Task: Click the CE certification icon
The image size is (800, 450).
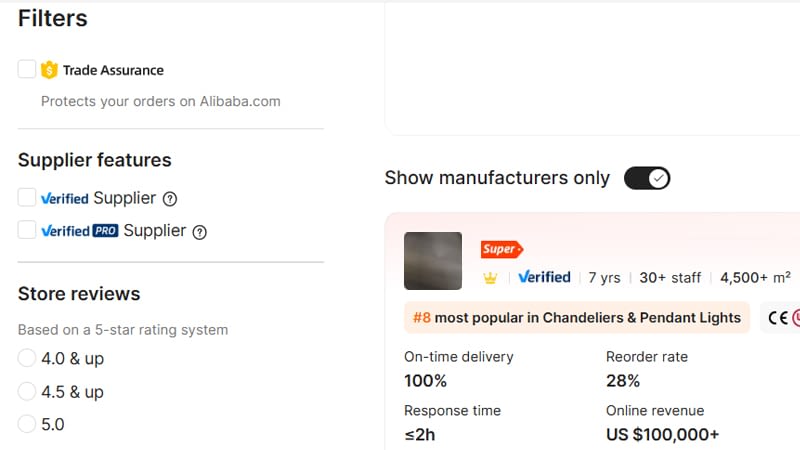Action: click(777, 318)
